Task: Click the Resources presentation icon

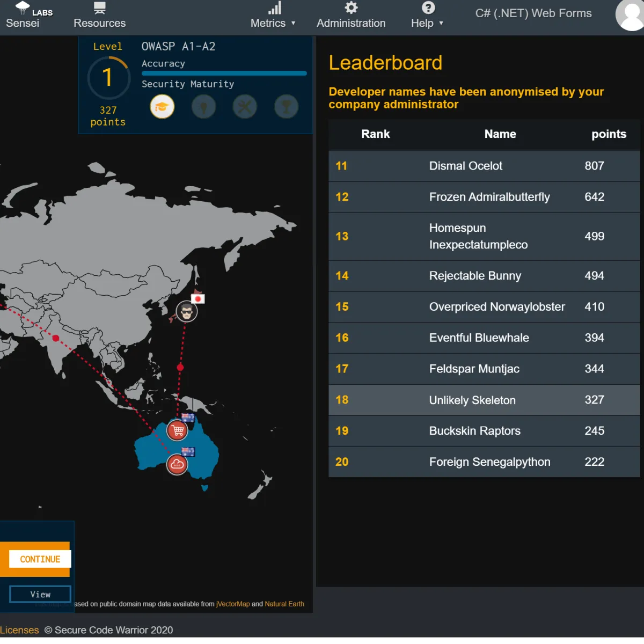Action: pyautogui.click(x=99, y=8)
